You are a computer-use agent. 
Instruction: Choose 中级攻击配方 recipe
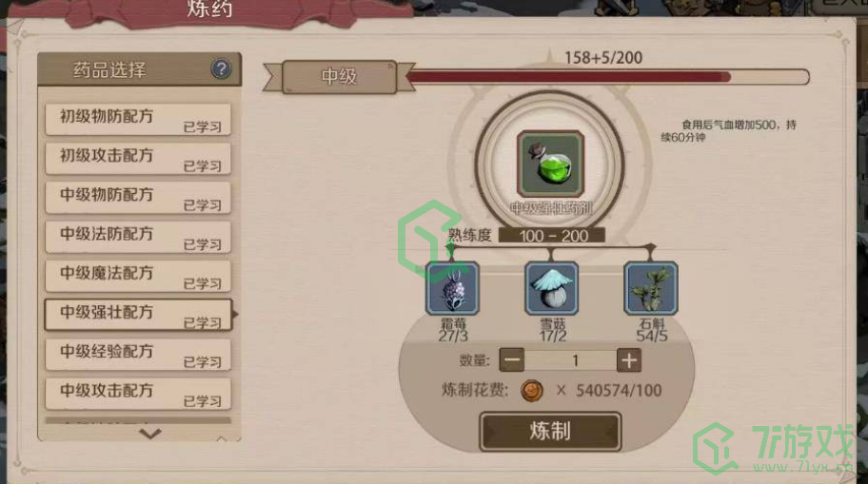(x=138, y=394)
